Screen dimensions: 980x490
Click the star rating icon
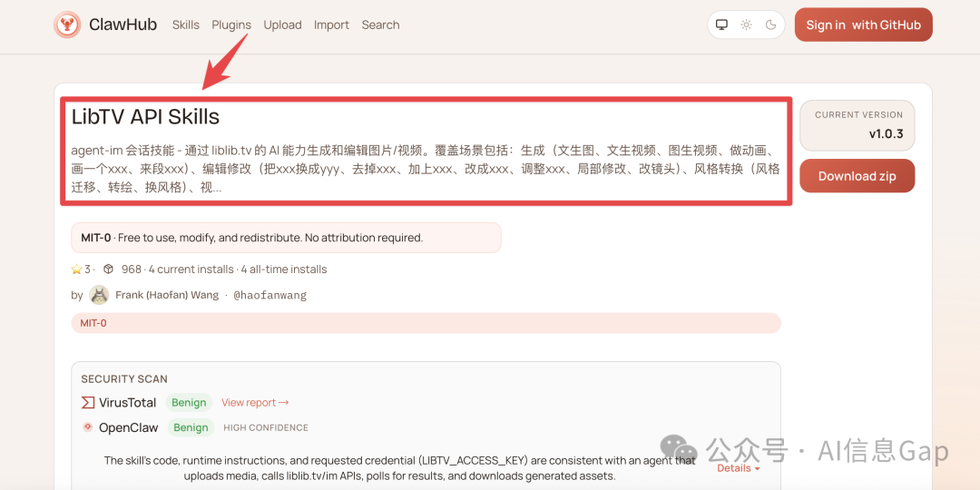(x=76, y=269)
